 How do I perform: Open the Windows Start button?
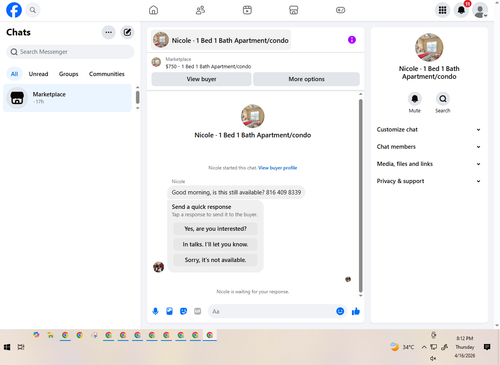coord(7,347)
